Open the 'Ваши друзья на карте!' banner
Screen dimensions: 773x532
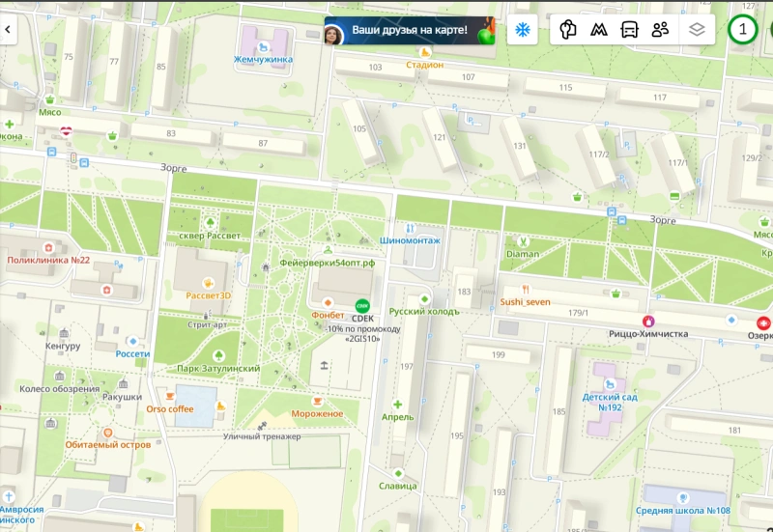(409, 30)
